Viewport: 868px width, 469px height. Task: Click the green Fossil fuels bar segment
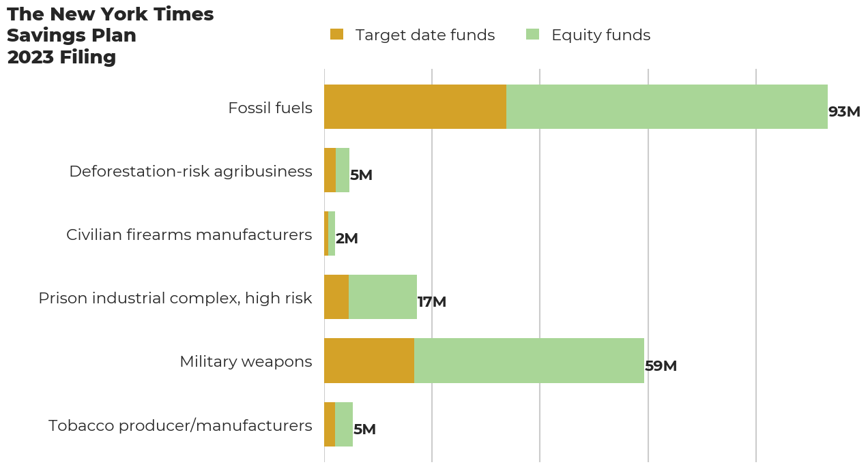click(x=667, y=107)
